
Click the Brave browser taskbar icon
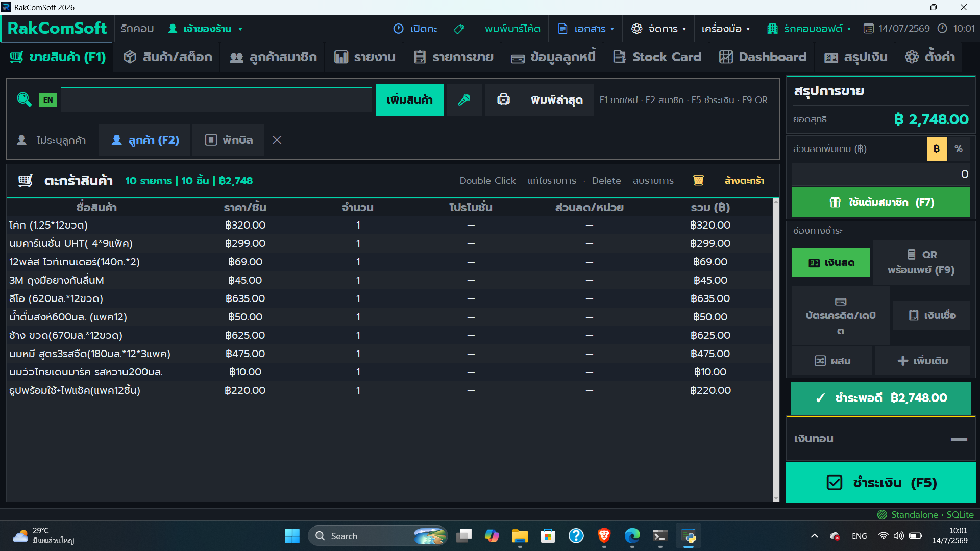(604, 536)
